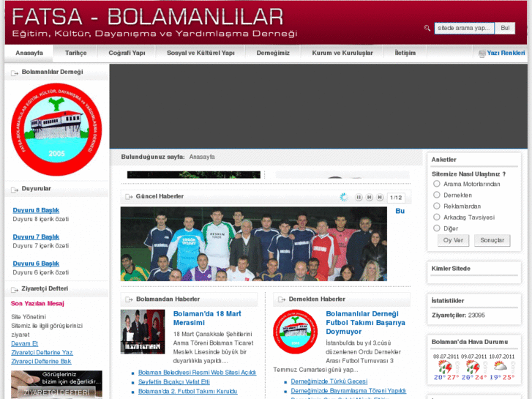Select Arama Motorlarından poll option
This screenshot has width=532, height=399.
click(x=437, y=184)
